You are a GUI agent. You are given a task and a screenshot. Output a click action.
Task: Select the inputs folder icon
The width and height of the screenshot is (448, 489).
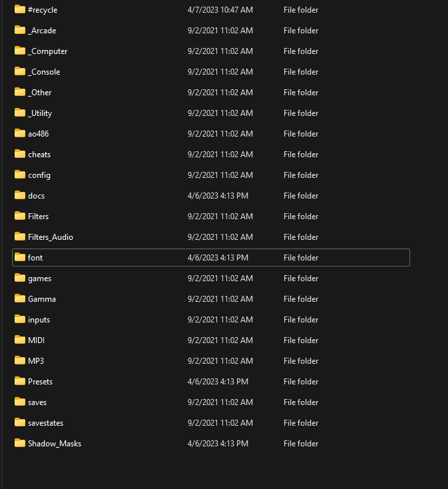coord(20,319)
